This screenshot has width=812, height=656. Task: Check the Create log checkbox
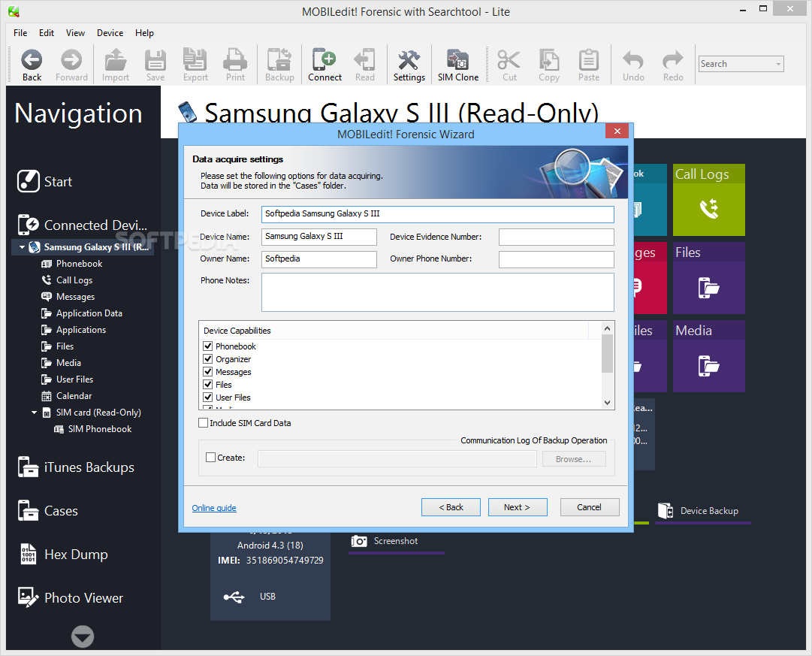click(211, 458)
